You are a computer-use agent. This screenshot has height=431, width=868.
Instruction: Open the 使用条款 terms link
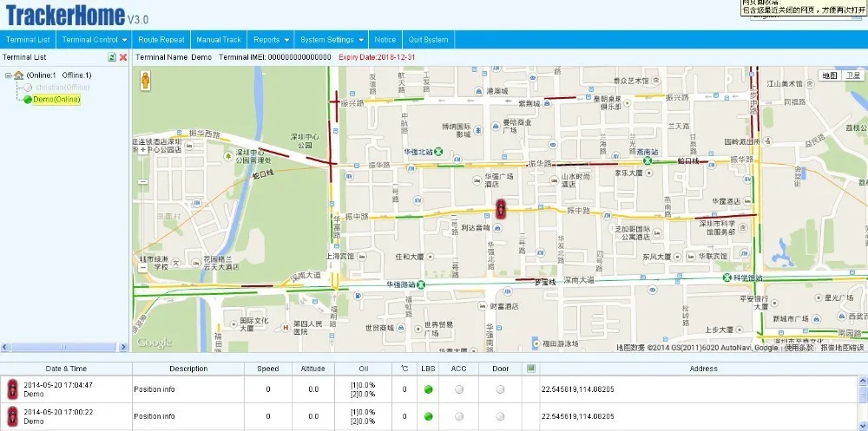[800, 348]
